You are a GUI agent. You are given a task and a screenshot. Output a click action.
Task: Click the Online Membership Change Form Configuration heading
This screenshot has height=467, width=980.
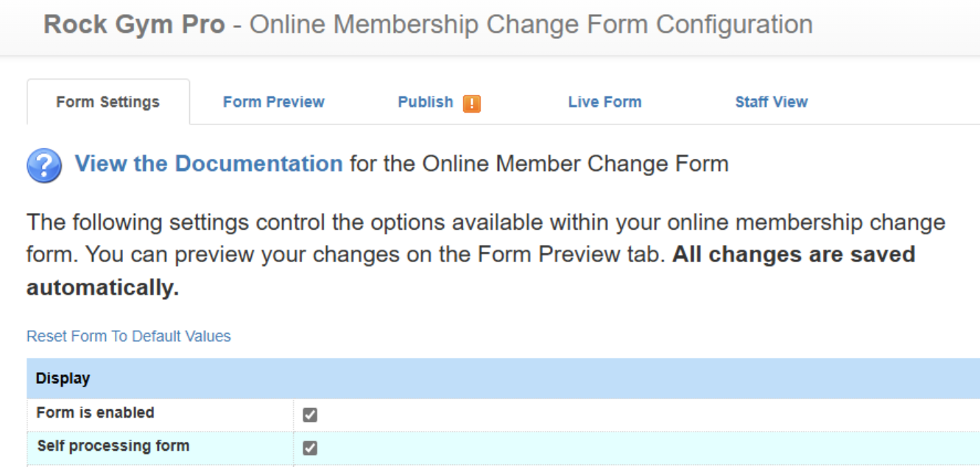pyautogui.click(x=531, y=24)
